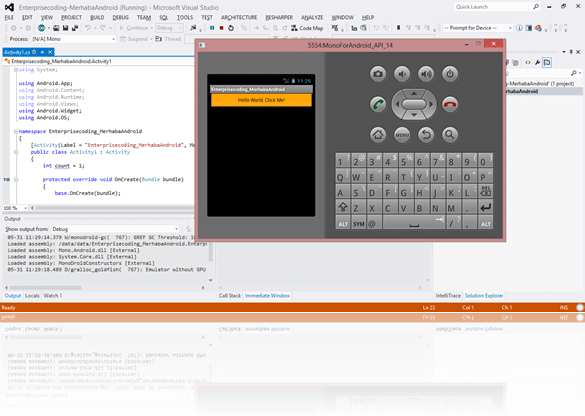
Task: Switch to the Locals tab
Action: (32, 295)
